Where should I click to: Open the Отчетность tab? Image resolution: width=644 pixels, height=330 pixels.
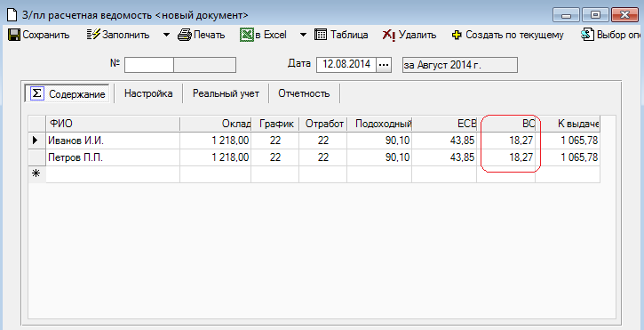(304, 93)
